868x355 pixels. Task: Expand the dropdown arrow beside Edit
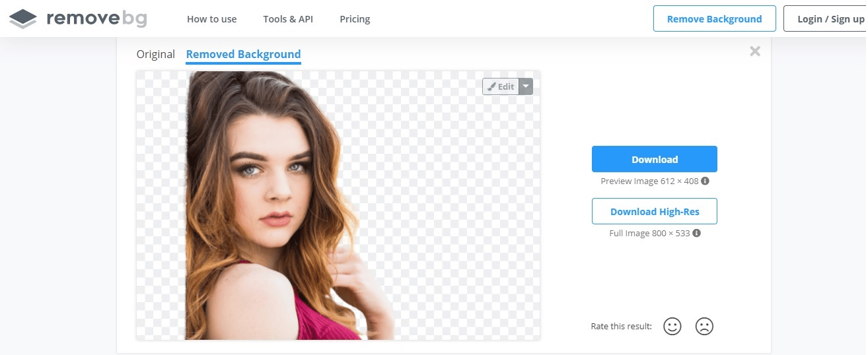[526, 86]
